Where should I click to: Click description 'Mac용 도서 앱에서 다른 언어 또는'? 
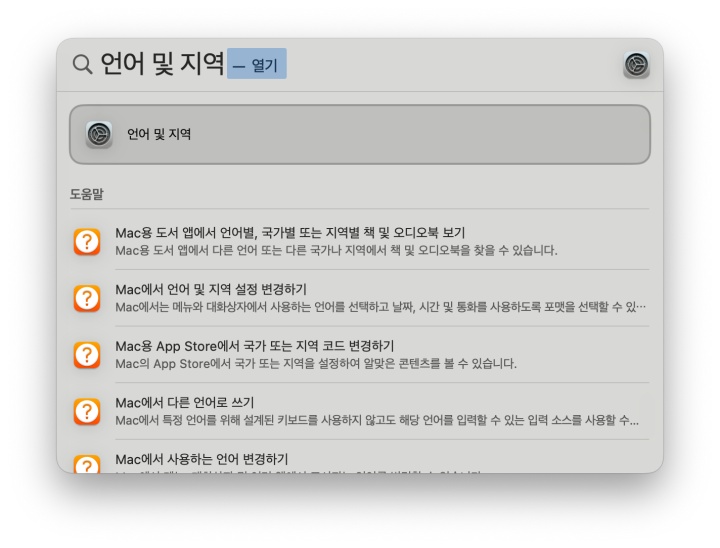(336, 250)
